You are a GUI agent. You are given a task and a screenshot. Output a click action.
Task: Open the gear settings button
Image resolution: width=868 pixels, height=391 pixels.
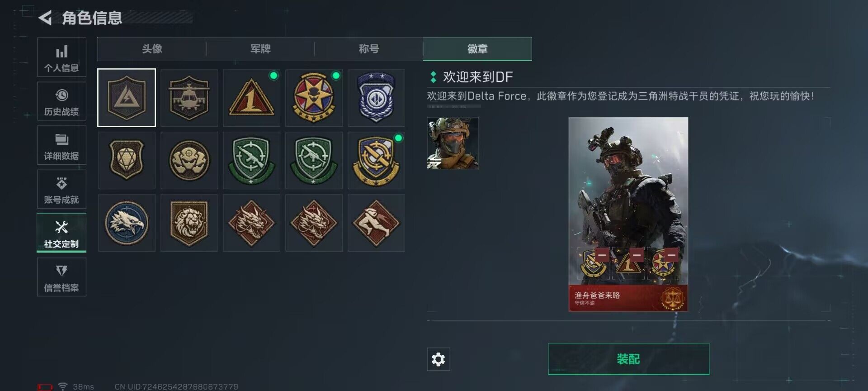tap(438, 359)
